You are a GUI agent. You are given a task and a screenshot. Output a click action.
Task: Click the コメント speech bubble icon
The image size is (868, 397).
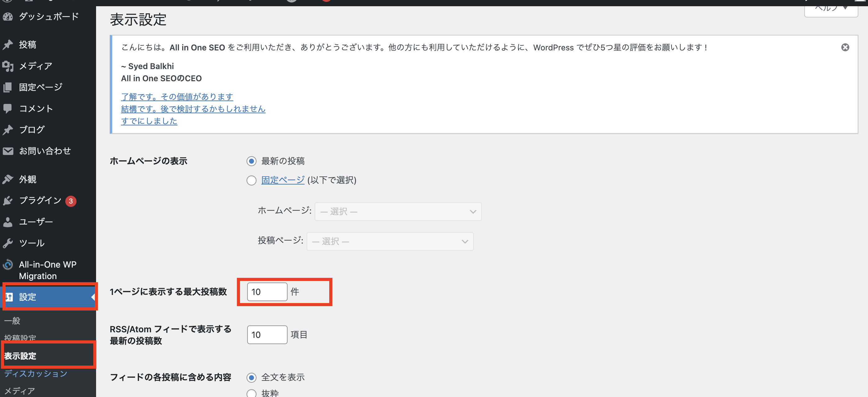(x=8, y=108)
